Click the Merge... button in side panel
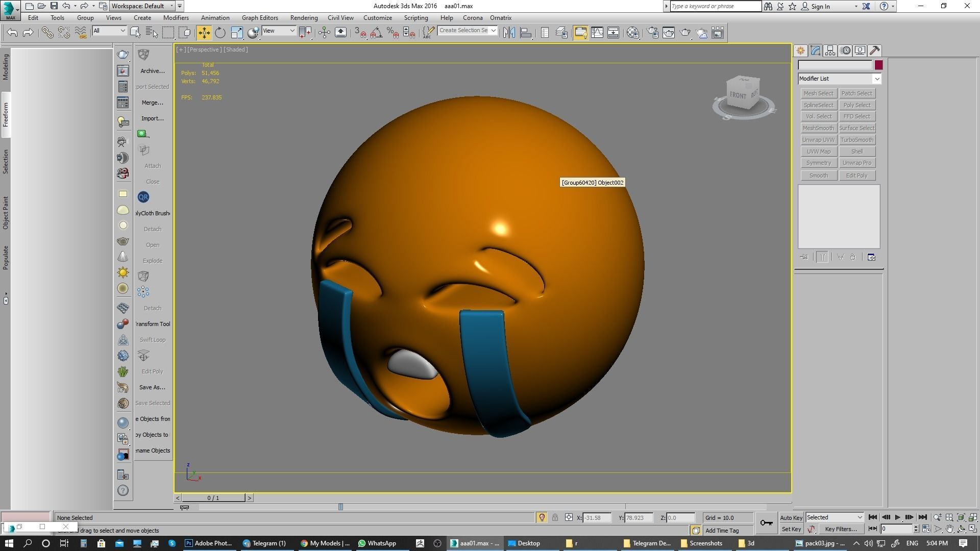This screenshot has height=551, width=980. pos(153,103)
